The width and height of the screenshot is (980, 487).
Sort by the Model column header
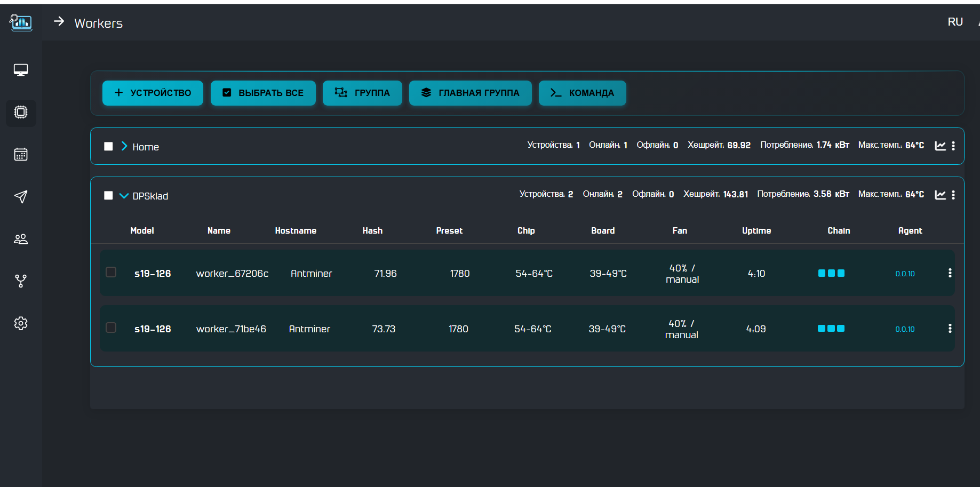tap(142, 230)
